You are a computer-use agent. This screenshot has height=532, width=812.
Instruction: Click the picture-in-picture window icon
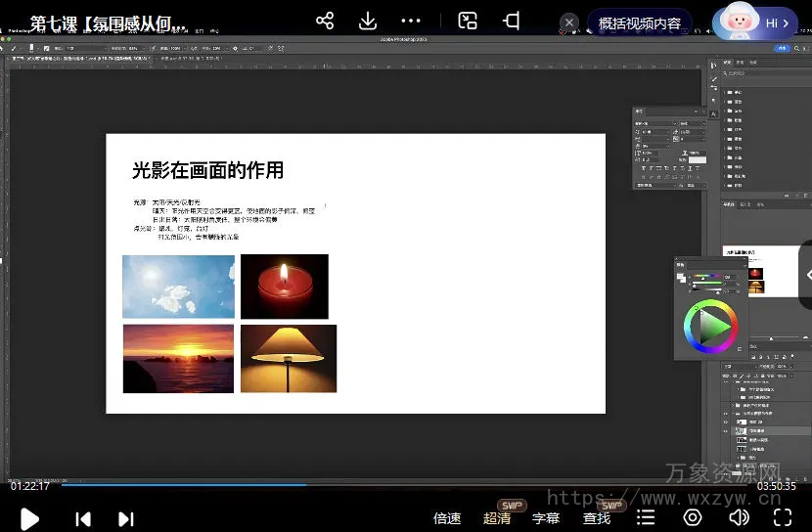click(x=468, y=22)
